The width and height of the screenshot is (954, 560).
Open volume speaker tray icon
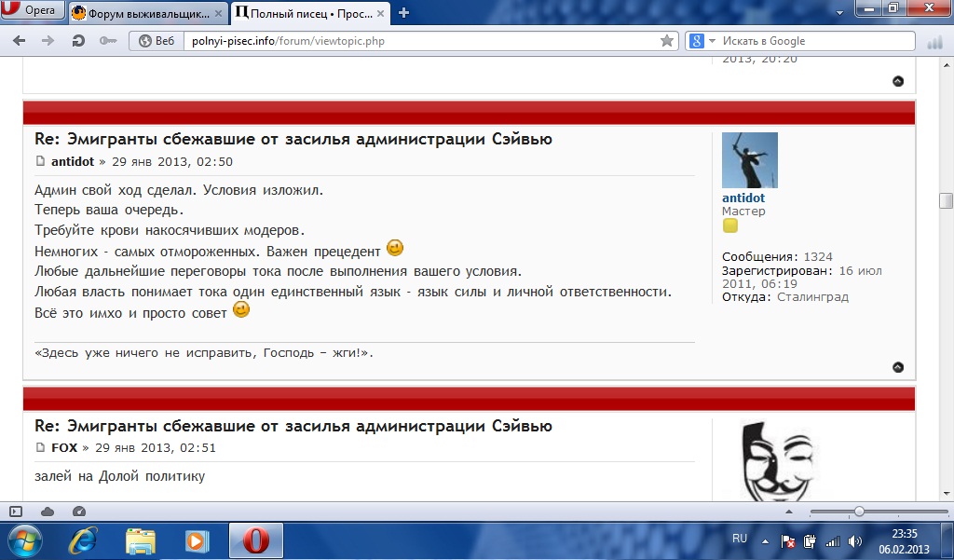click(855, 541)
